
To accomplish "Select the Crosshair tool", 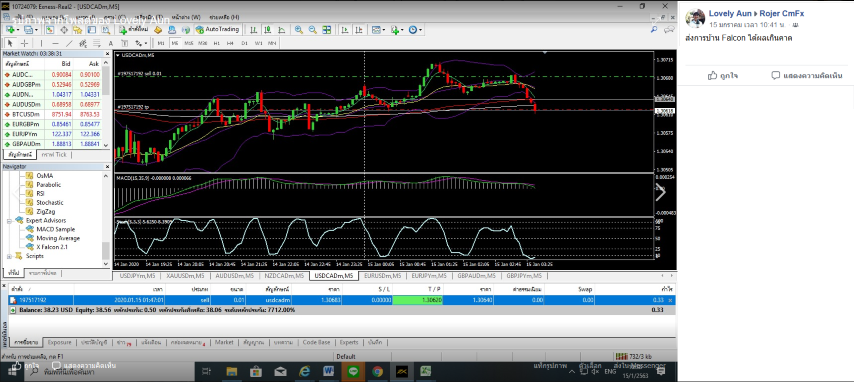I will 25,43.
